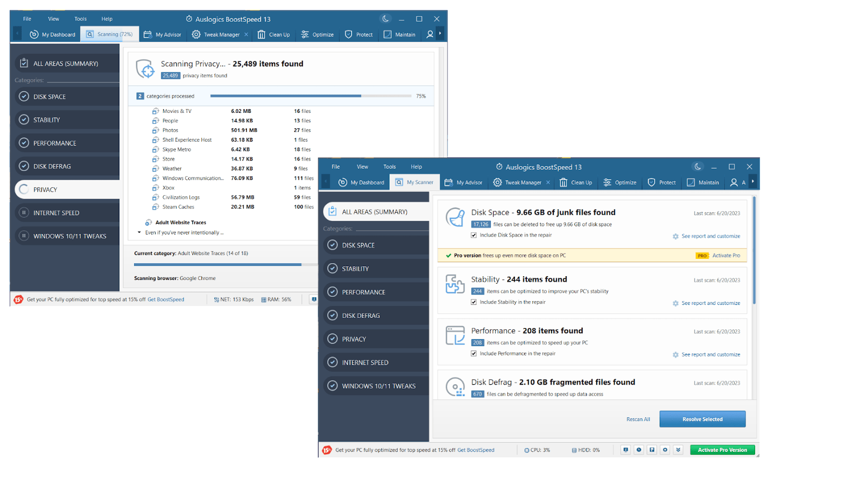Click Disk Space broom icon in results
The width and height of the screenshot is (868, 497).
(455, 218)
